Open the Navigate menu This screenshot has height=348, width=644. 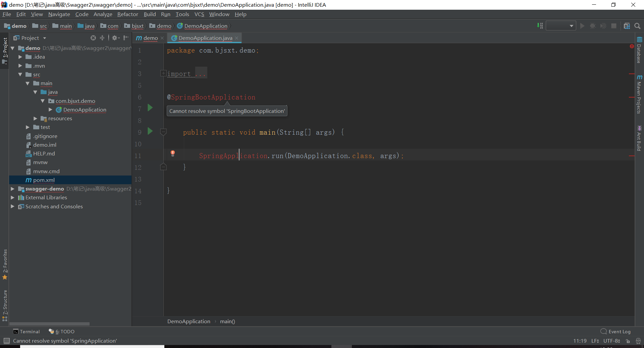click(59, 14)
